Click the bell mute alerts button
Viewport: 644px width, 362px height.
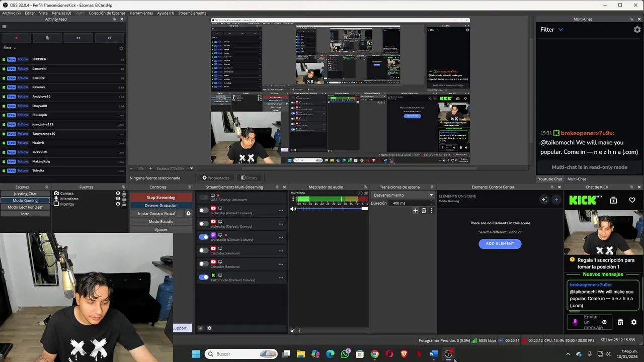(47, 38)
